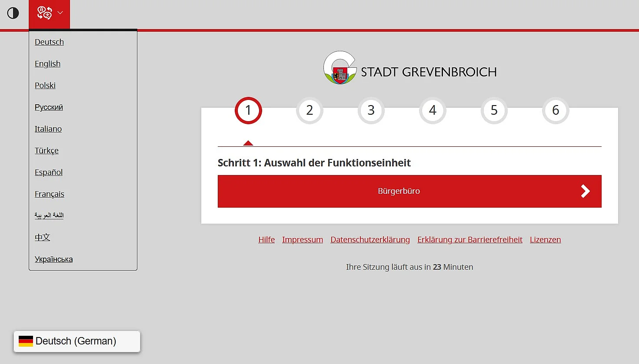Switch language to Українська
Screen dimensions: 639x364
click(54, 259)
